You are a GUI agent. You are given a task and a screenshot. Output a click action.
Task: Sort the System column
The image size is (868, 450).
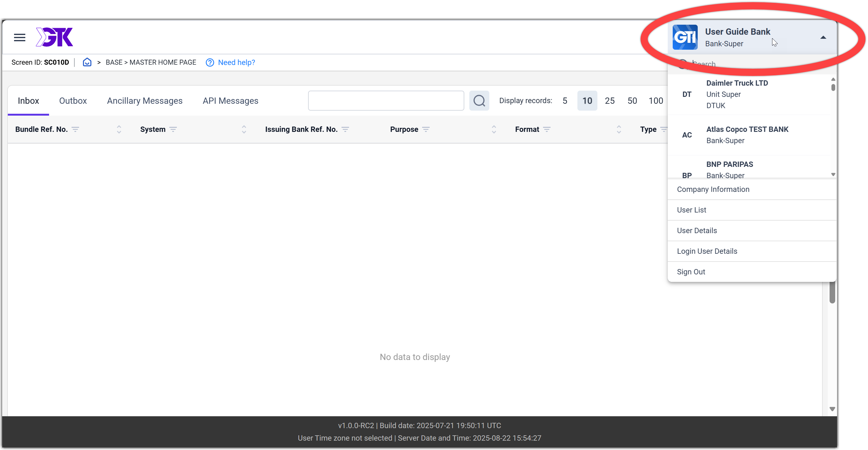click(x=244, y=129)
